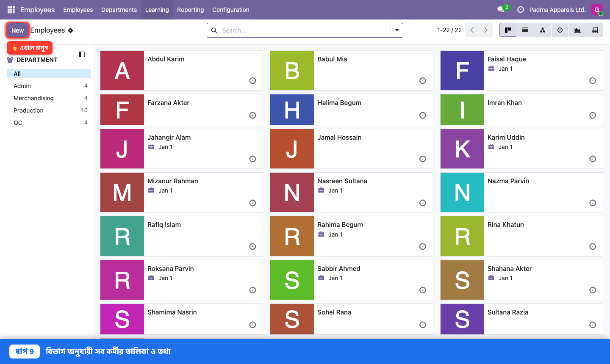This screenshot has width=610, height=364.
Task: Switch to the List view
Action: click(525, 30)
